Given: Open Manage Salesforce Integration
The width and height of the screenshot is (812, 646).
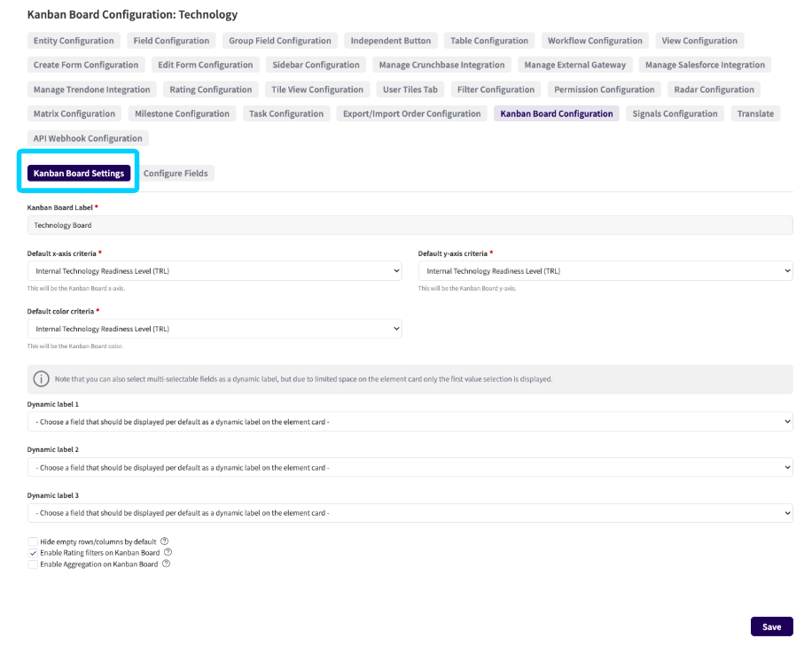Looking at the screenshot, I should coord(705,65).
